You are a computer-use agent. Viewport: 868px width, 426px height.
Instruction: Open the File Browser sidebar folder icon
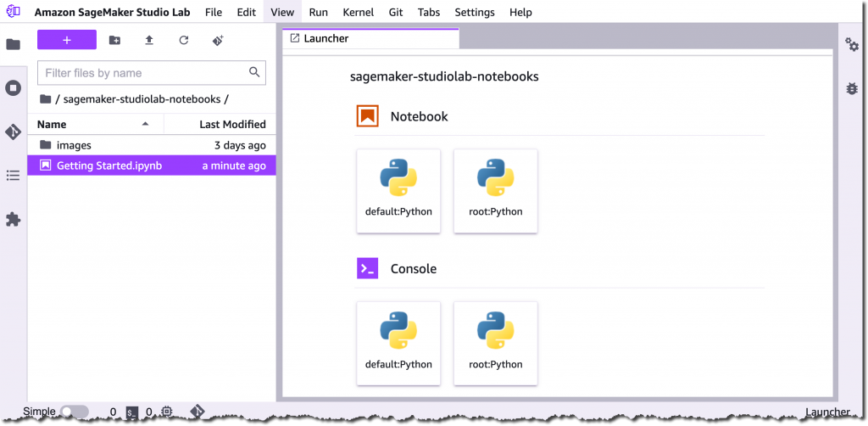(x=14, y=44)
